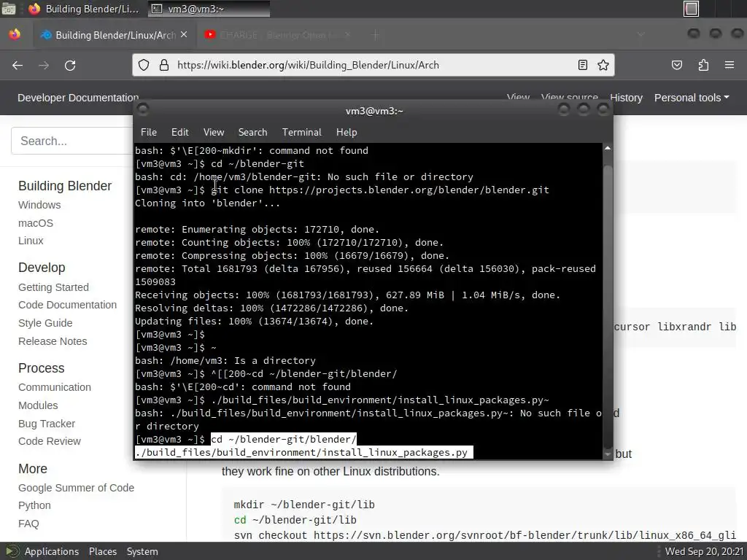Viewport: 747px width, 560px height.
Task: Expand the Personal tools dropdown
Action: (x=692, y=98)
